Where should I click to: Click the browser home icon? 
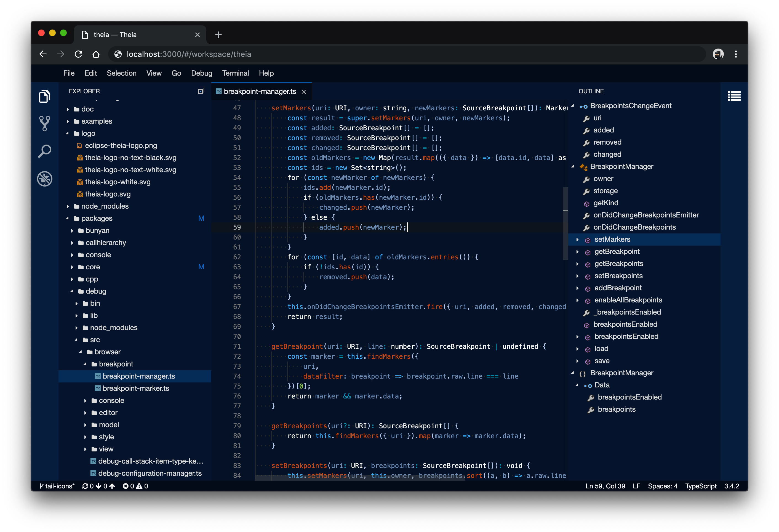96,54
